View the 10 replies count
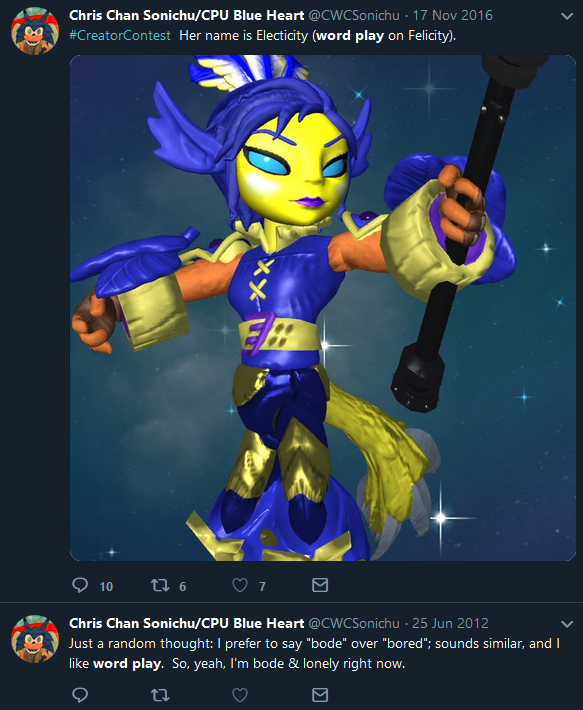Image resolution: width=583 pixels, height=710 pixels. [106, 586]
